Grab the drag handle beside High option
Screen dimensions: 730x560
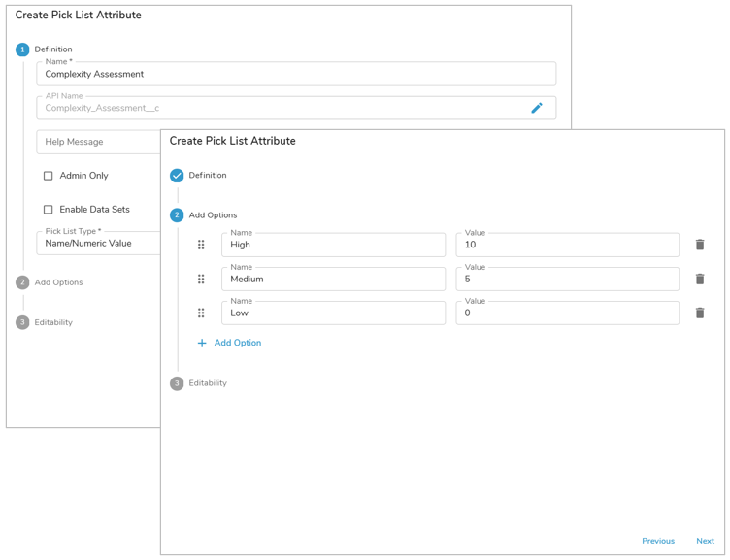pyautogui.click(x=201, y=245)
